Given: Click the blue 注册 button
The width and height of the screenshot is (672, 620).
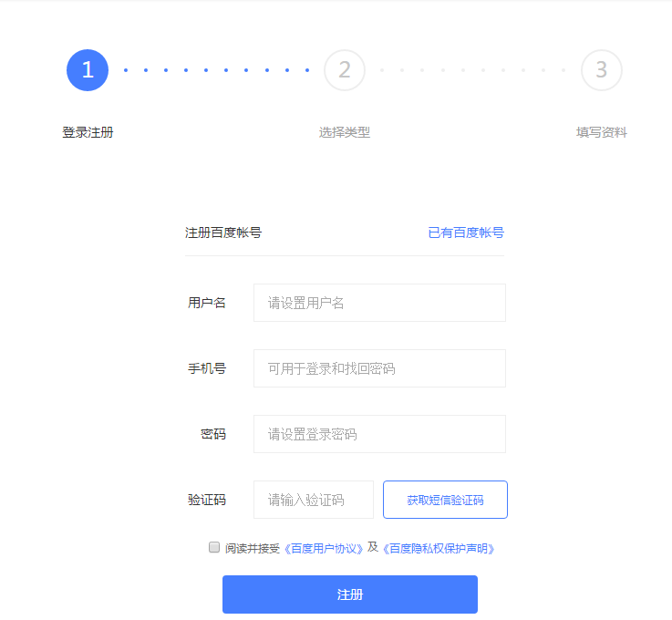Looking at the screenshot, I should pos(350,594).
